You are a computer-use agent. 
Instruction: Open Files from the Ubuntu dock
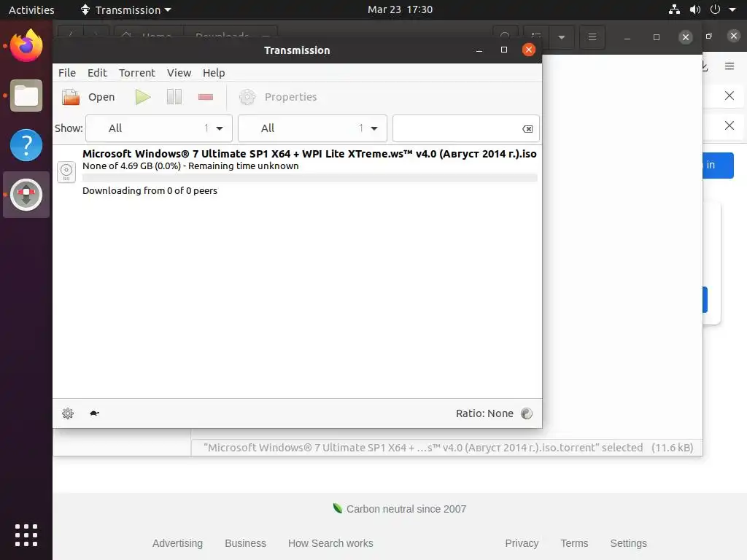point(26,96)
